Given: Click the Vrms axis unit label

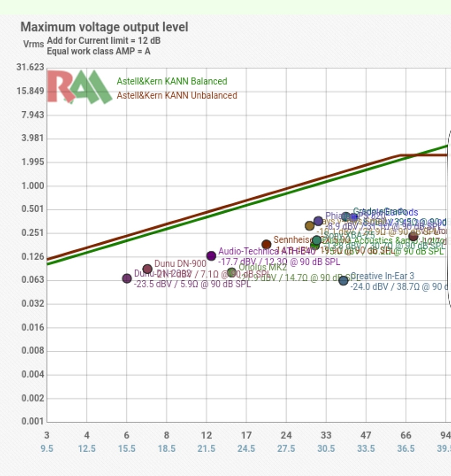Looking at the screenshot, I should (x=33, y=44).
